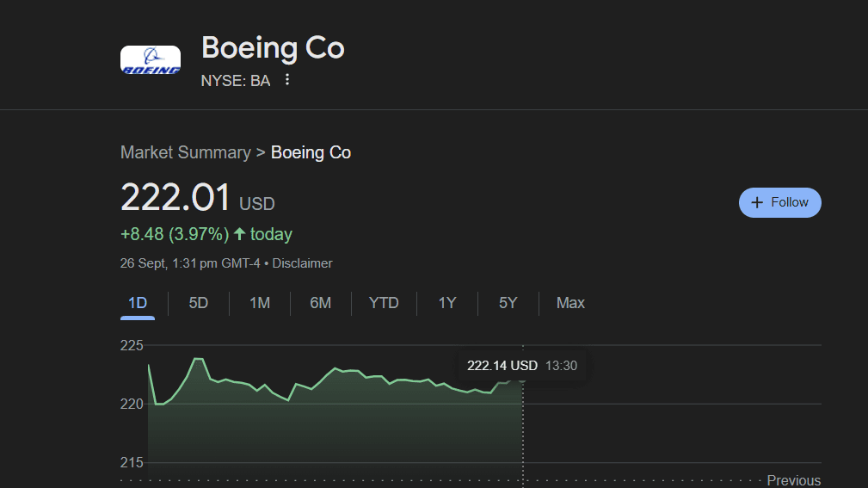Show the Max range chart

[x=570, y=303]
